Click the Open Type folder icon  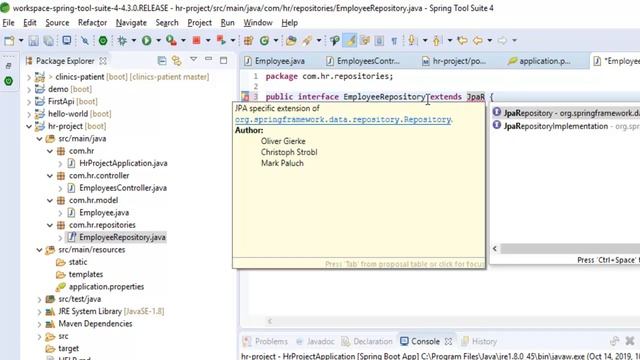[291, 40]
